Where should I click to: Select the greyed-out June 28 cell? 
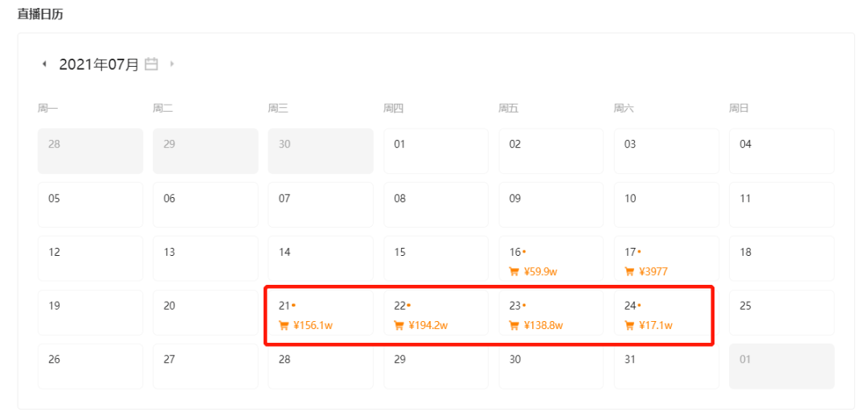pyautogui.click(x=90, y=150)
